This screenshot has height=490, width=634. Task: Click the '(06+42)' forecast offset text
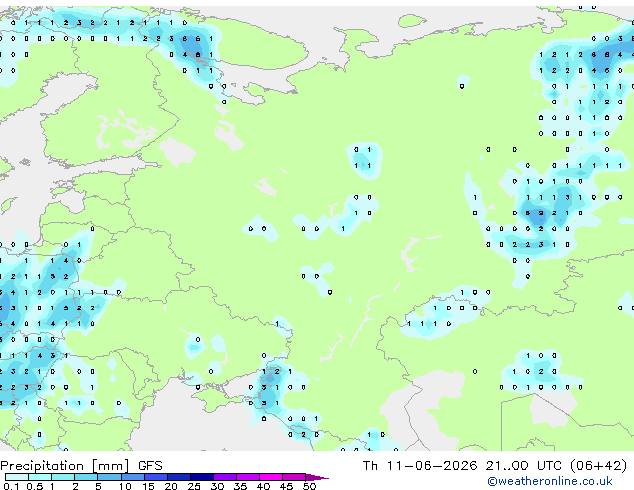pyautogui.click(x=598, y=466)
